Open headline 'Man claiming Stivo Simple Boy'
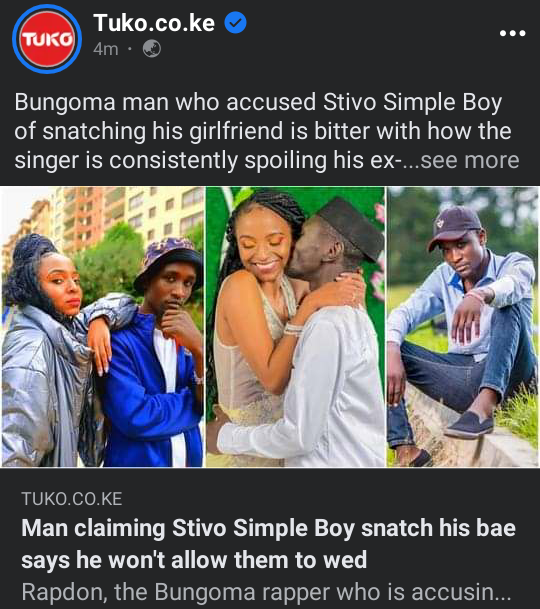 (x=268, y=528)
